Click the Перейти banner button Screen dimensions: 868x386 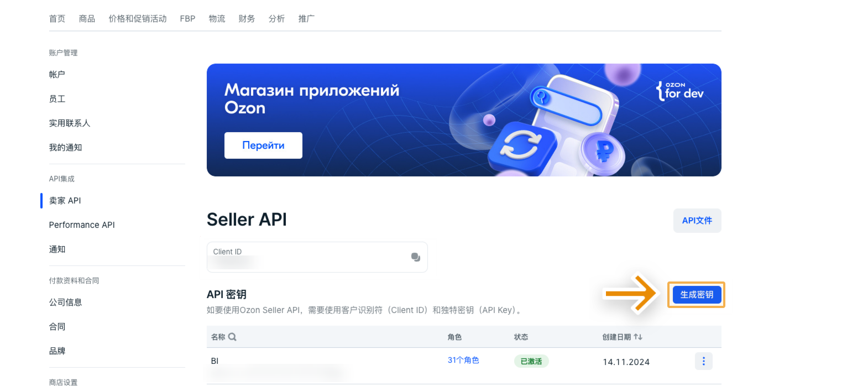pos(263,145)
